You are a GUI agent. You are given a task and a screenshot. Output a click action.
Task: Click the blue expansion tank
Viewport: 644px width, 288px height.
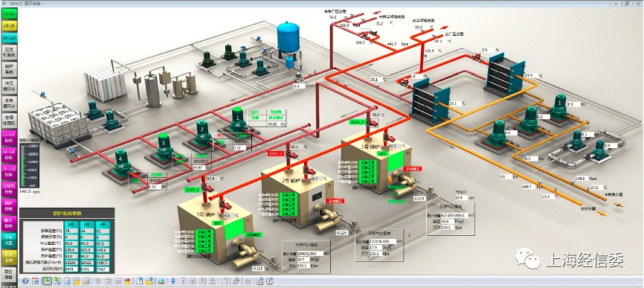pyautogui.click(x=288, y=38)
